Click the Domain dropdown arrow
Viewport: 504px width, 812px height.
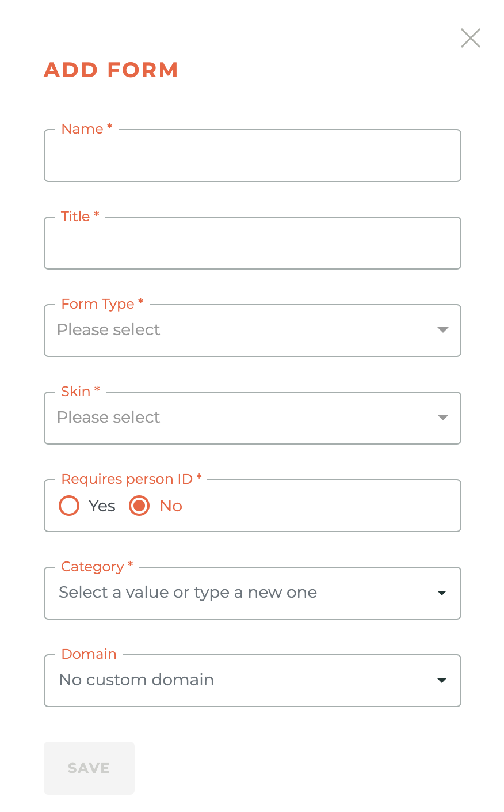point(441,680)
